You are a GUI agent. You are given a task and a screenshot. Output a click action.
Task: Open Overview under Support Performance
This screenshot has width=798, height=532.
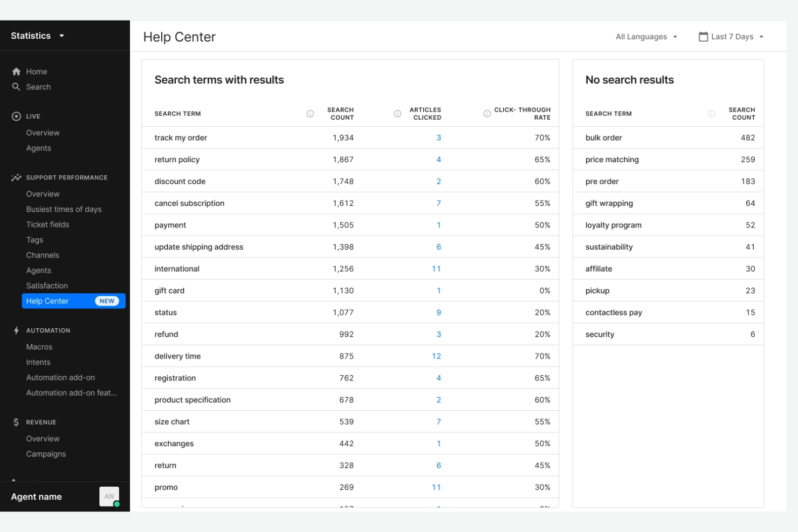[x=43, y=194]
